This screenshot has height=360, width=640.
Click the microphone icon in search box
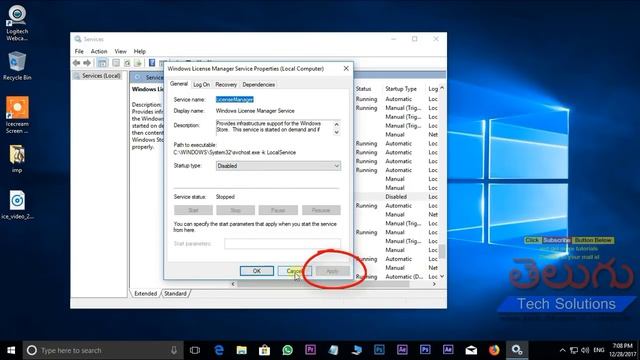coord(174,350)
